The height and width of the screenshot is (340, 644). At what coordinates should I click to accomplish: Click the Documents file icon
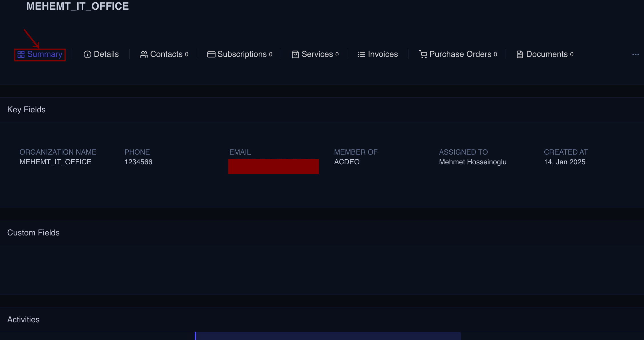coord(520,54)
